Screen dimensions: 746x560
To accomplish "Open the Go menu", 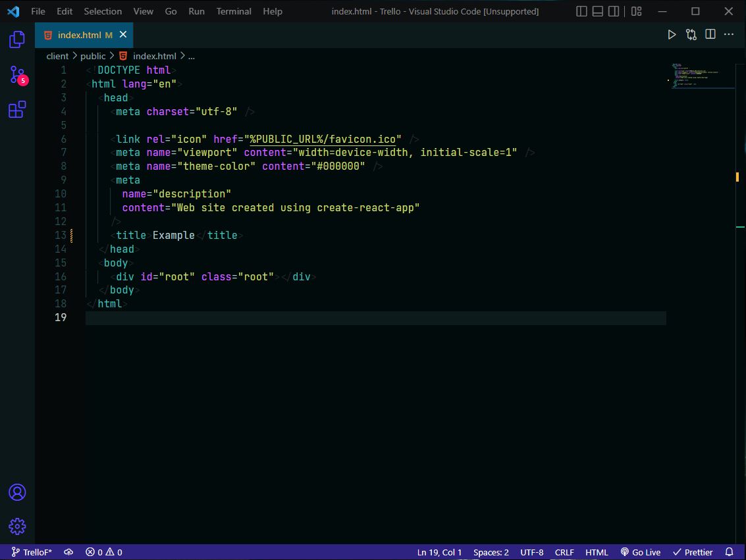I will [x=171, y=11].
